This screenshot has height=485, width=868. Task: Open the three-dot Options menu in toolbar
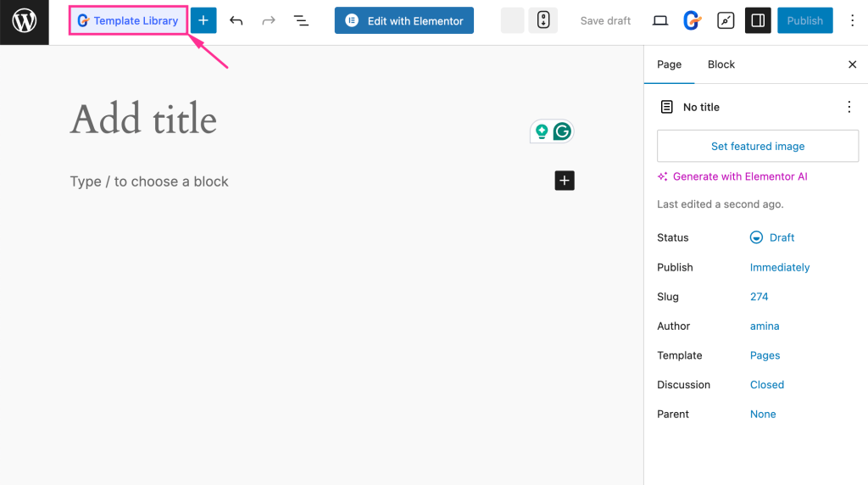click(852, 20)
